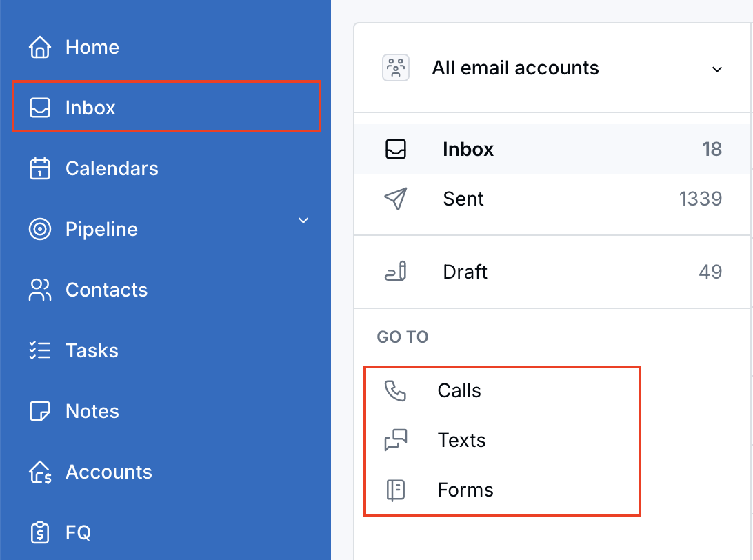Screen dimensions: 753x560
Task: Open the Calendars icon
Action: (40, 168)
